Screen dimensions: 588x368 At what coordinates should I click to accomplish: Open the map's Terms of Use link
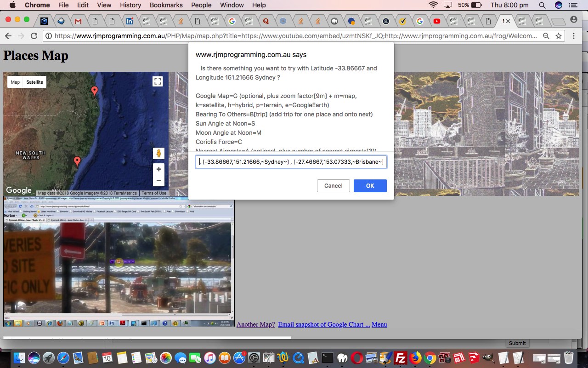[154, 193]
